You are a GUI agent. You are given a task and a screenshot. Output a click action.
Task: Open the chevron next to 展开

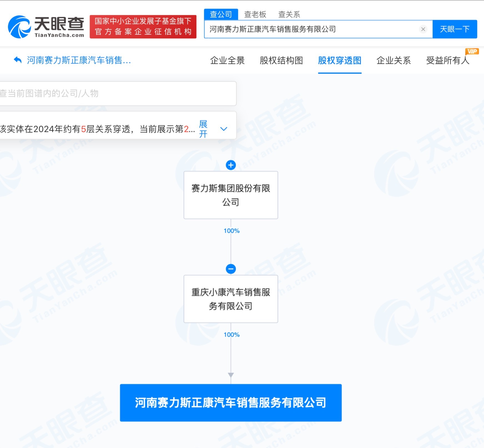tap(224, 128)
